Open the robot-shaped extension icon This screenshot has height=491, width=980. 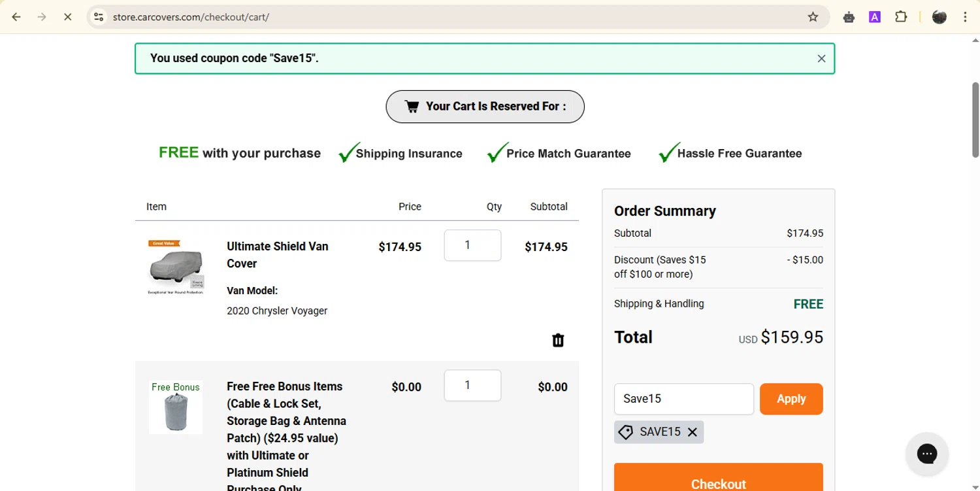click(x=849, y=17)
